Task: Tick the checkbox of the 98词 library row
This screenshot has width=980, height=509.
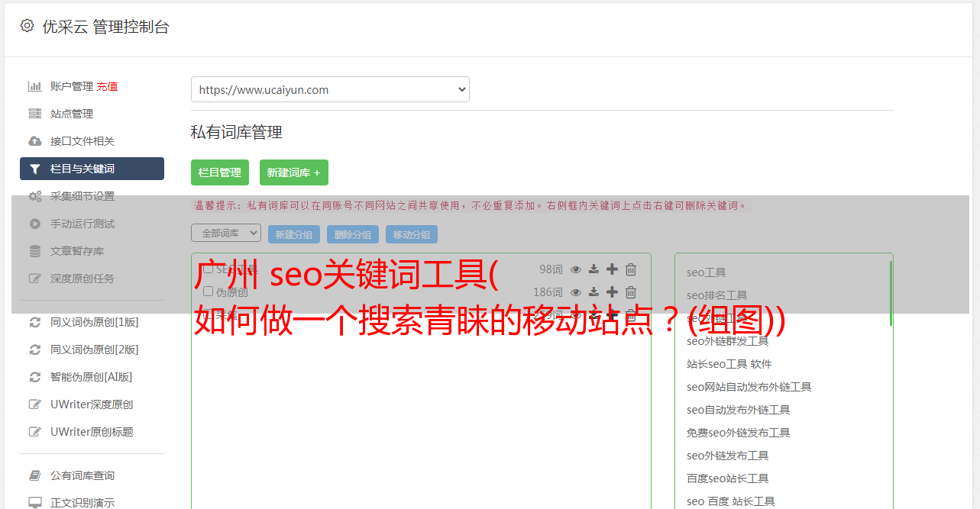Action: pyautogui.click(x=208, y=269)
